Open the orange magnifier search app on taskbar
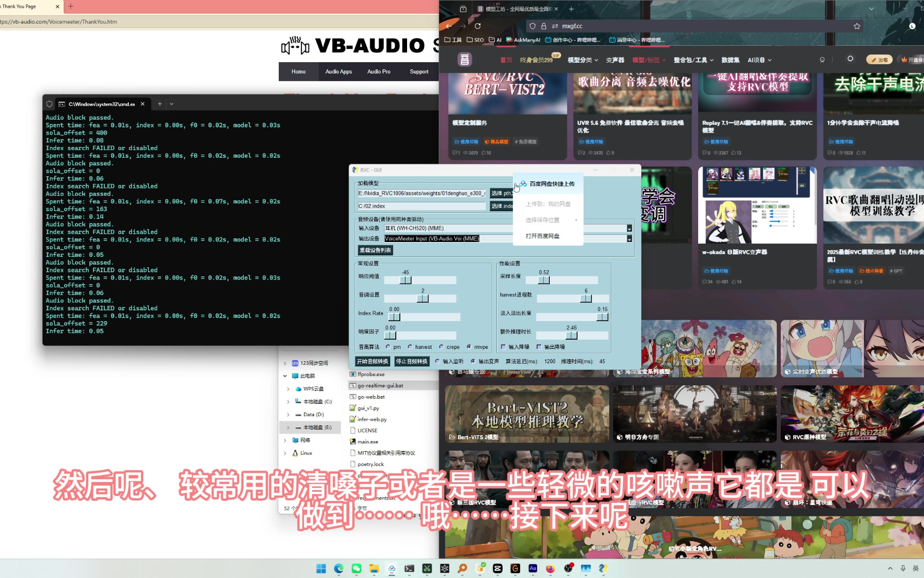 coord(463,568)
